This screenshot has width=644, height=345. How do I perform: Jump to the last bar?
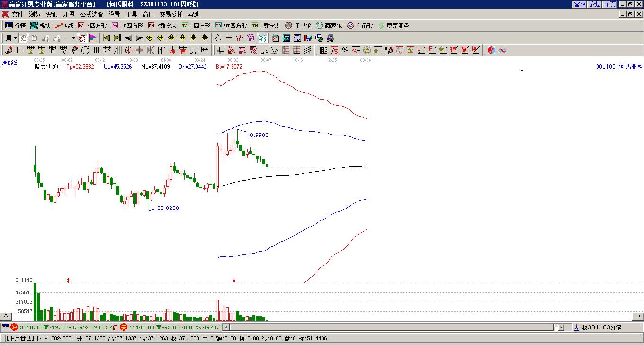(117, 38)
